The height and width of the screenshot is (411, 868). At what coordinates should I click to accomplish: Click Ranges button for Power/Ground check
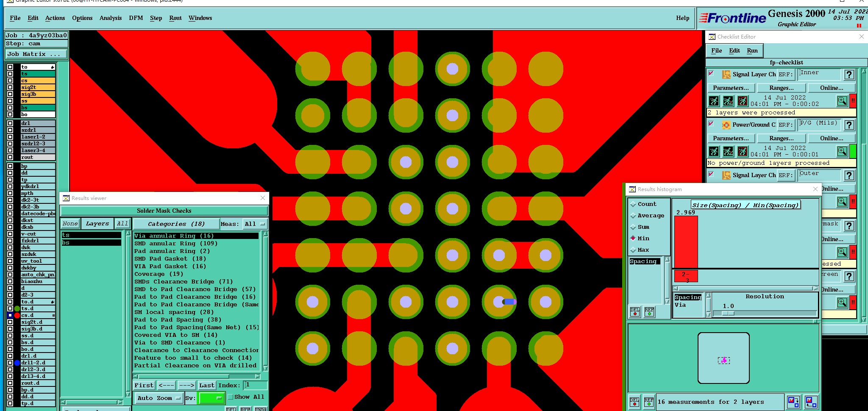(x=782, y=138)
